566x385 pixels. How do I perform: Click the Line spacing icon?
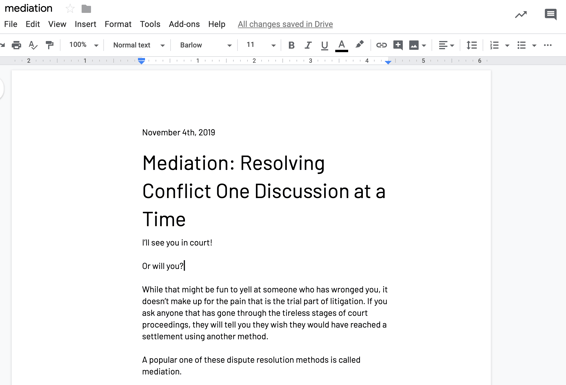pos(471,45)
